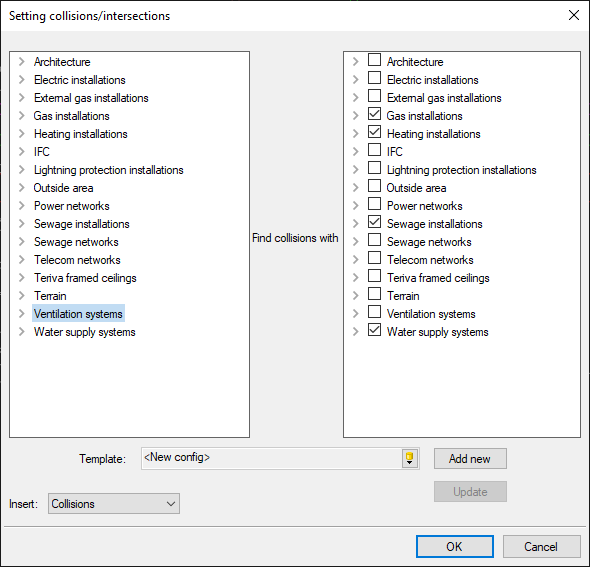Select IFC entry in left list
This screenshot has width=590, height=567.
(42, 152)
